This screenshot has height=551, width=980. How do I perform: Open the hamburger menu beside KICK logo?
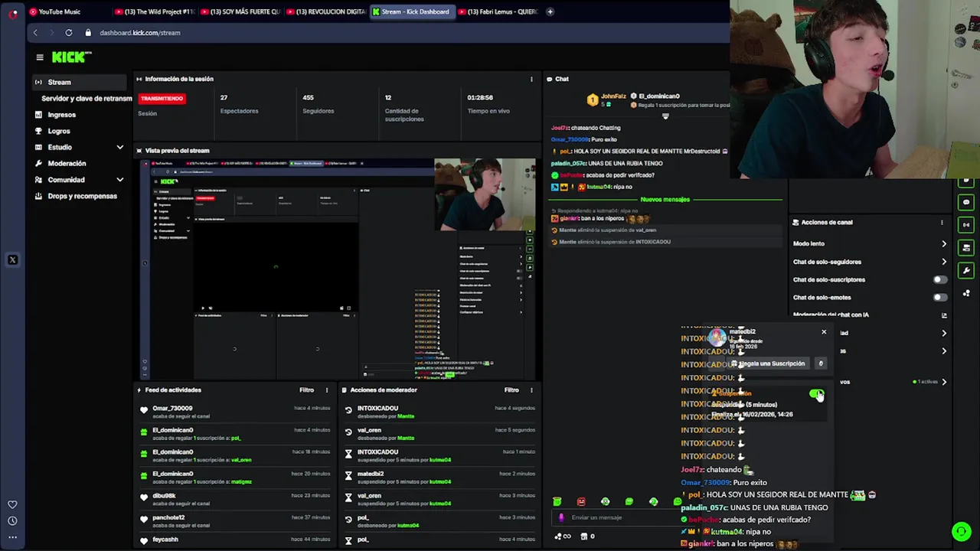pyautogui.click(x=40, y=57)
